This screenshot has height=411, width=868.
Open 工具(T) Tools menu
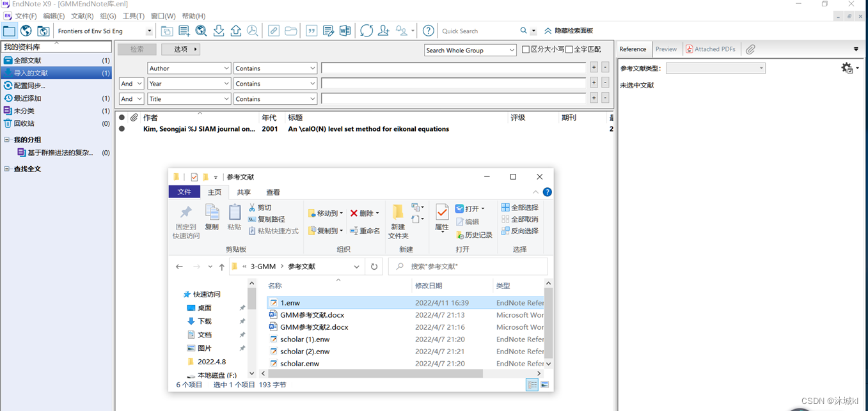coord(133,16)
